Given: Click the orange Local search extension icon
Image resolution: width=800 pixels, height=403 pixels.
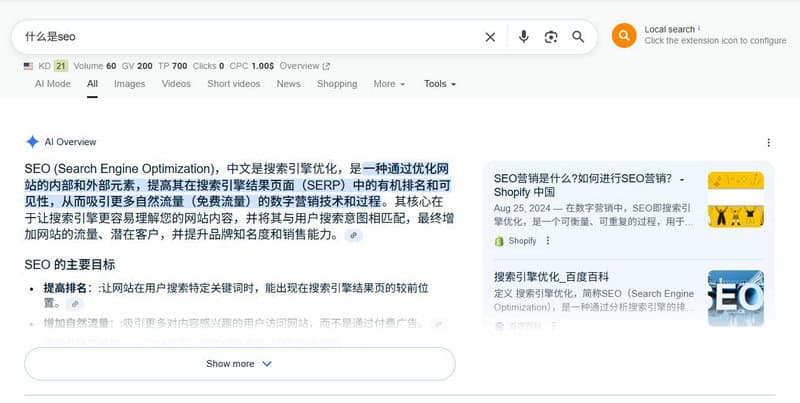Looking at the screenshot, I should tap(624, 36).
